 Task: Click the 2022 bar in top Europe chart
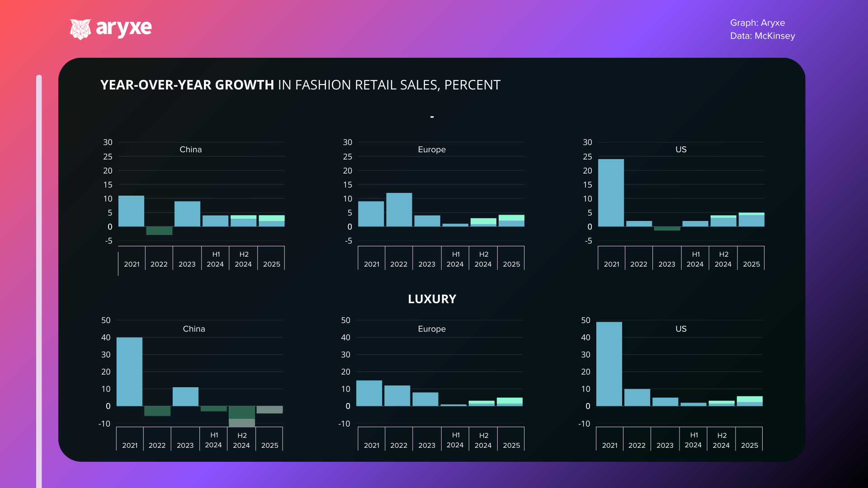tap(399, 210)
